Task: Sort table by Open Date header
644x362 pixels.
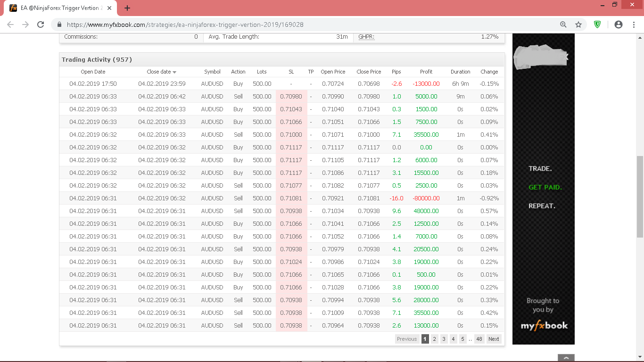Action: (x=93, y=72)
